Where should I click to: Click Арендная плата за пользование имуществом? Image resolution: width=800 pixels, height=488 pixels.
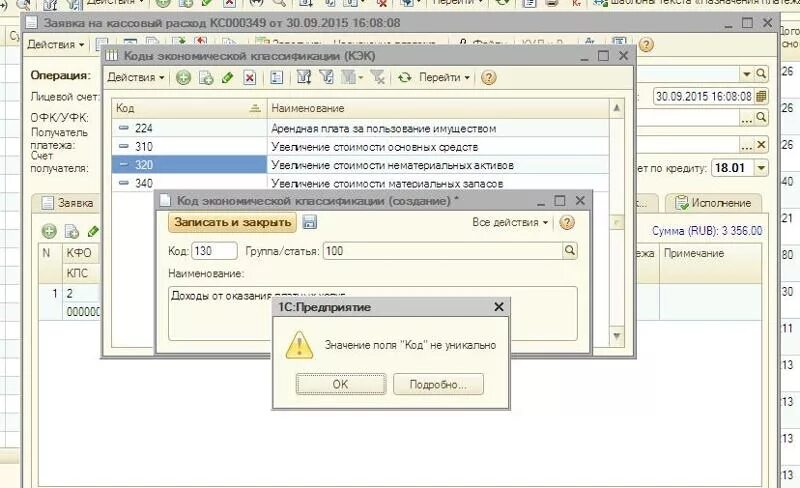click(383, 129)
